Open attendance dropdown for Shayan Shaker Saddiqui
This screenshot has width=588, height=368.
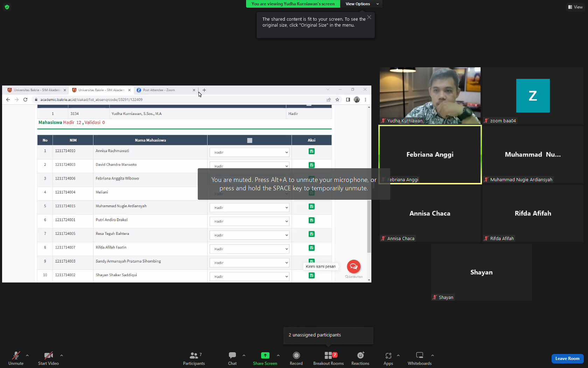[x=250, y=277]
